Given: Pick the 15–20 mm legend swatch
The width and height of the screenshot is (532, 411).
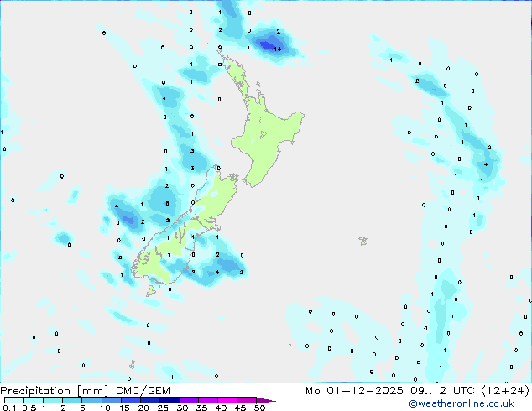Looking at the screenshot, I should [130, 400].
